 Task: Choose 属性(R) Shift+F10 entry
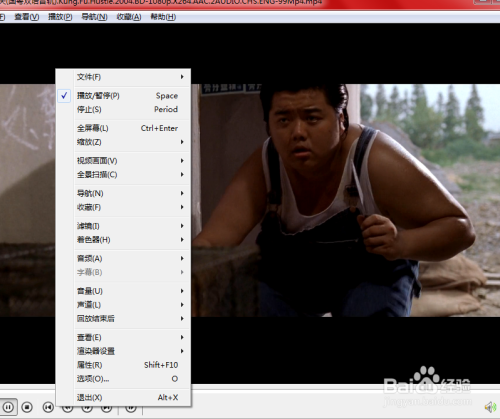123,365
